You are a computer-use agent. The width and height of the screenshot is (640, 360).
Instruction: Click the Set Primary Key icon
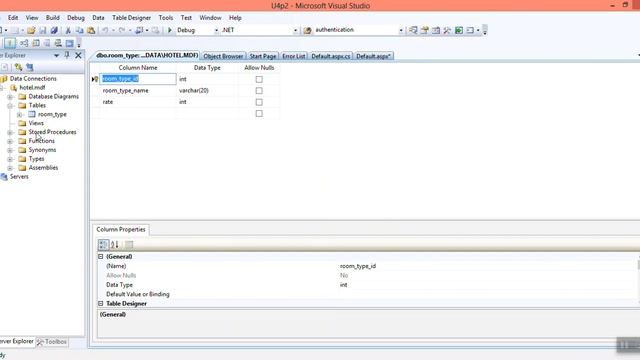pyautogui.click(x=10, y=43)
